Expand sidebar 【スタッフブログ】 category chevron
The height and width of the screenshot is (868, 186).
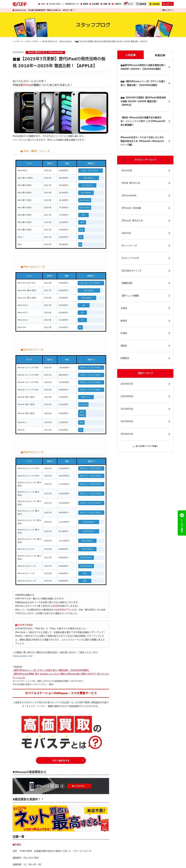tap(169, 258)
